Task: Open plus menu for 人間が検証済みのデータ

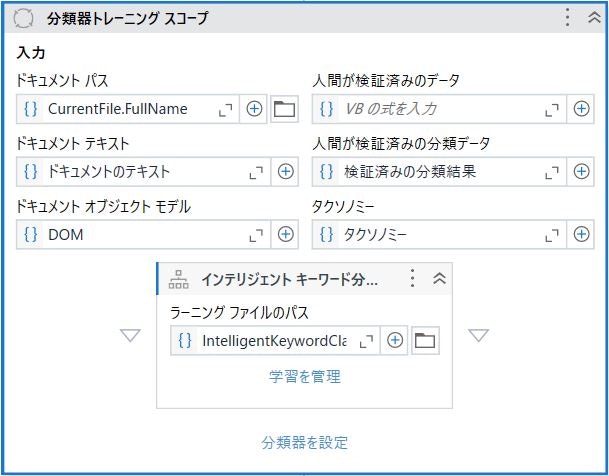Action: pos(581,109)
